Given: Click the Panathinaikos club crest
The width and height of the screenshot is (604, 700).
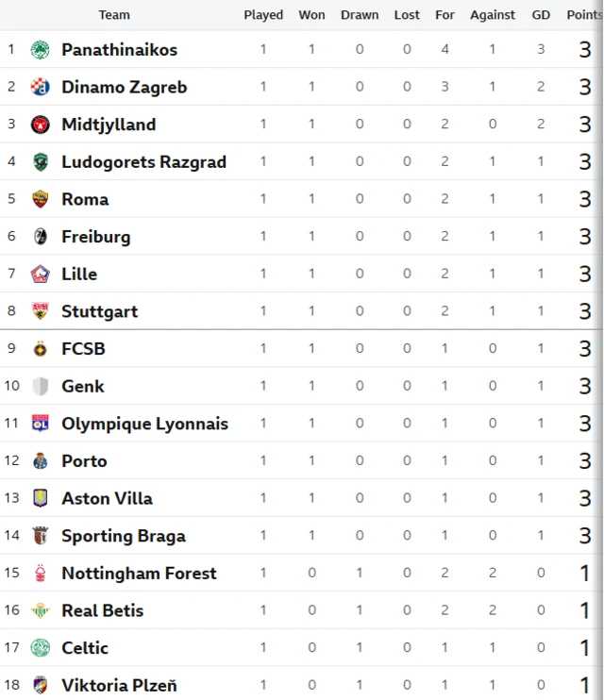Looking at the screenshot, I should point(40,50).
